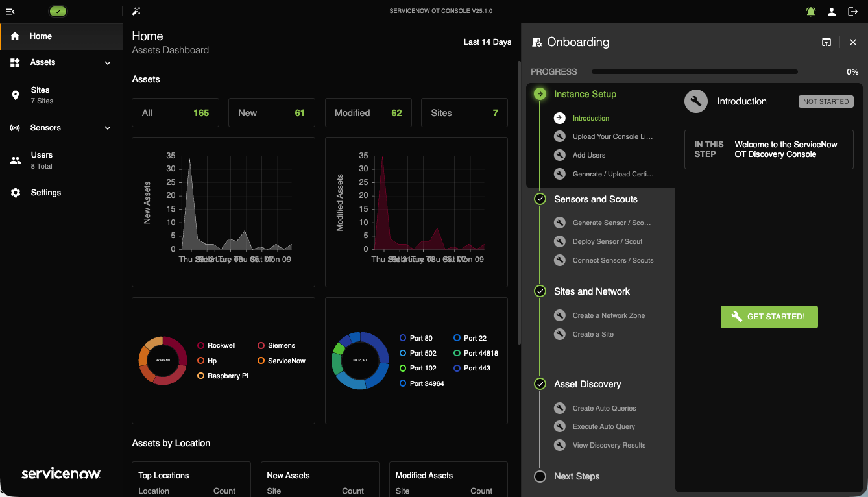Close the Onboarding panel
868x497 pixels.
pos(853,42)
